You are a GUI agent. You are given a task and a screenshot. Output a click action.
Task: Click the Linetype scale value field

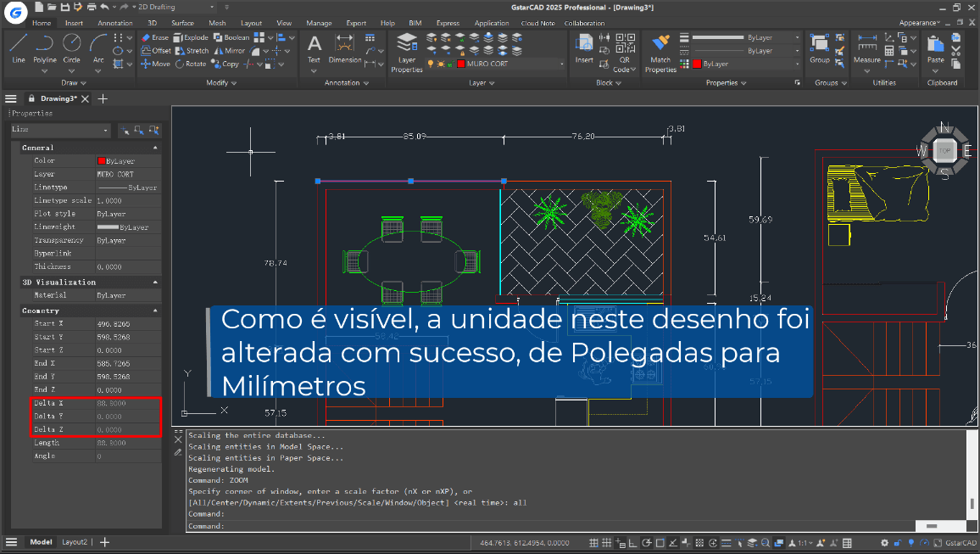pos(128,201)
